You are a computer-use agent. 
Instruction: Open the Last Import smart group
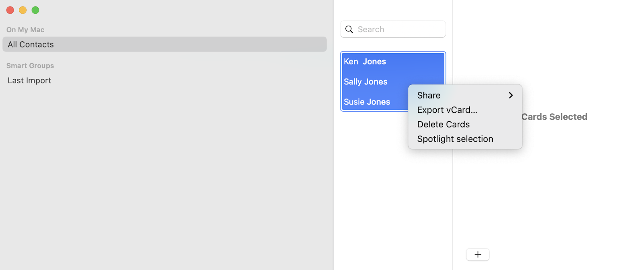coord(165,80)
